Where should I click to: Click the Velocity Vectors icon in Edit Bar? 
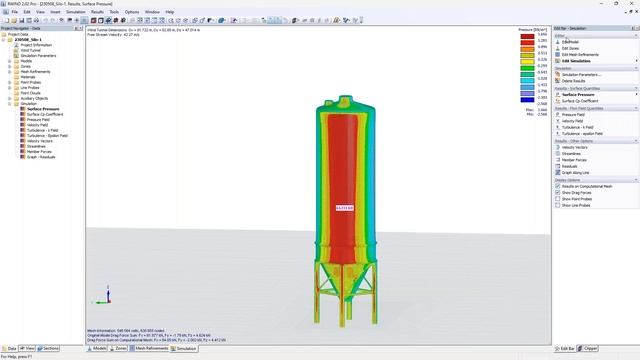click(558, 147)
